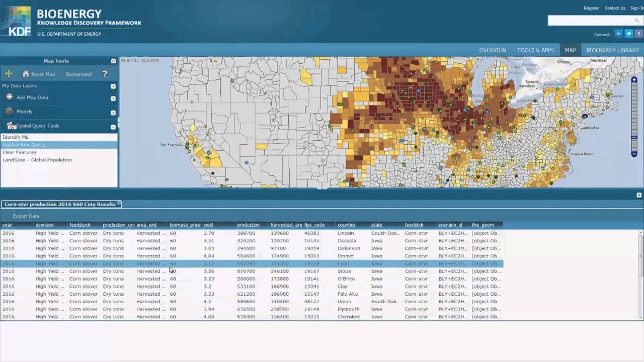Click the Reset Map text button
This screenshot has width=644, height=362.
pos(43,74)
